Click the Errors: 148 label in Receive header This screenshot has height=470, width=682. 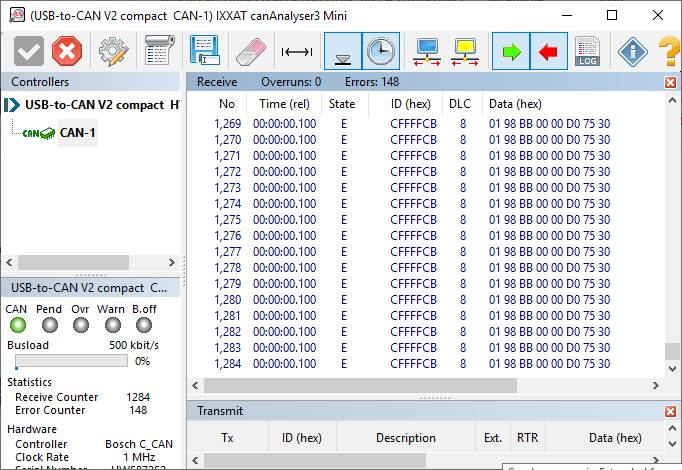(x=372, y=82)
